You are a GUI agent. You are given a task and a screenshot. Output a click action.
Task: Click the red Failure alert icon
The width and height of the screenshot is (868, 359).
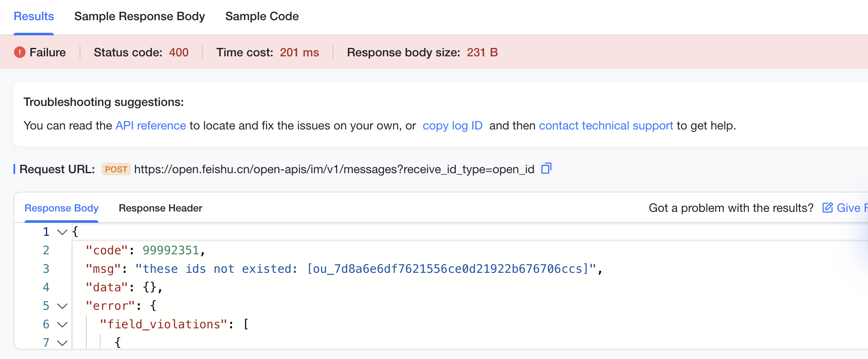(19, 52)
